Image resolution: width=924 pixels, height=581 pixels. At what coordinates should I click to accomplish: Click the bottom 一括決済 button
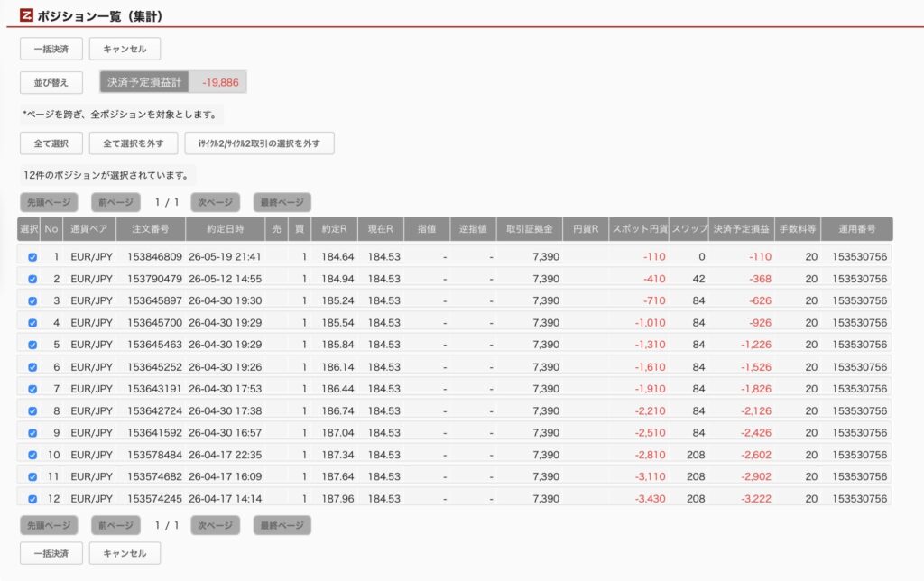[51, 553]
